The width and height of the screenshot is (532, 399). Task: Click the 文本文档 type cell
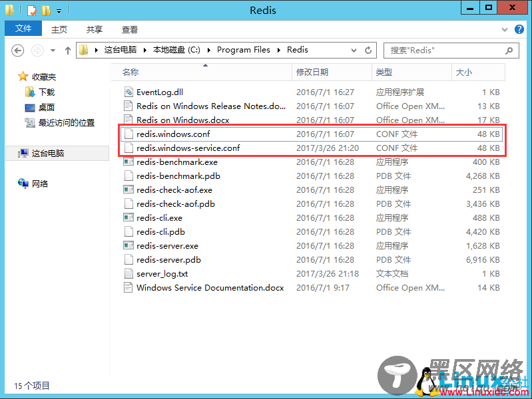[x=392, y=273]
